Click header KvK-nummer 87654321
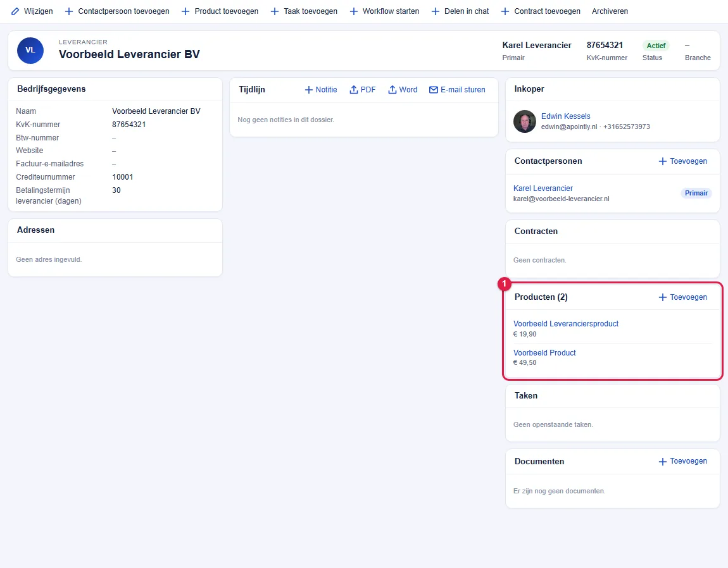 click(605, 45)
